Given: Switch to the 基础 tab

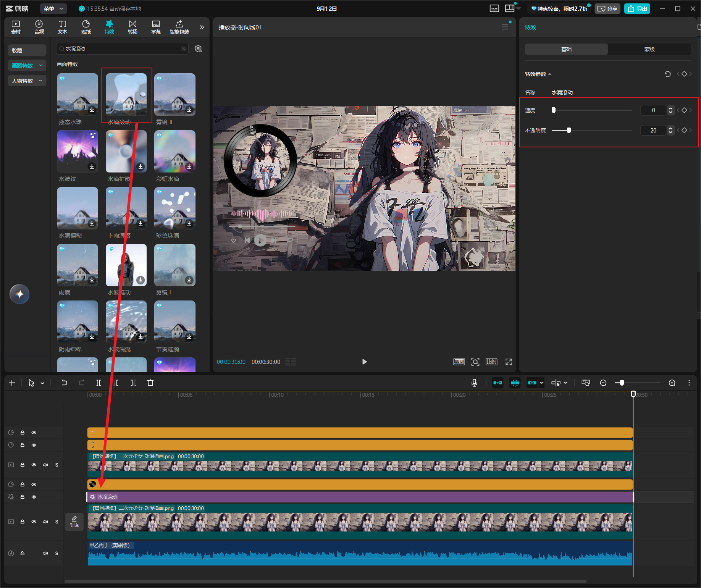Looking at the screenshot, I should point(566,49).
